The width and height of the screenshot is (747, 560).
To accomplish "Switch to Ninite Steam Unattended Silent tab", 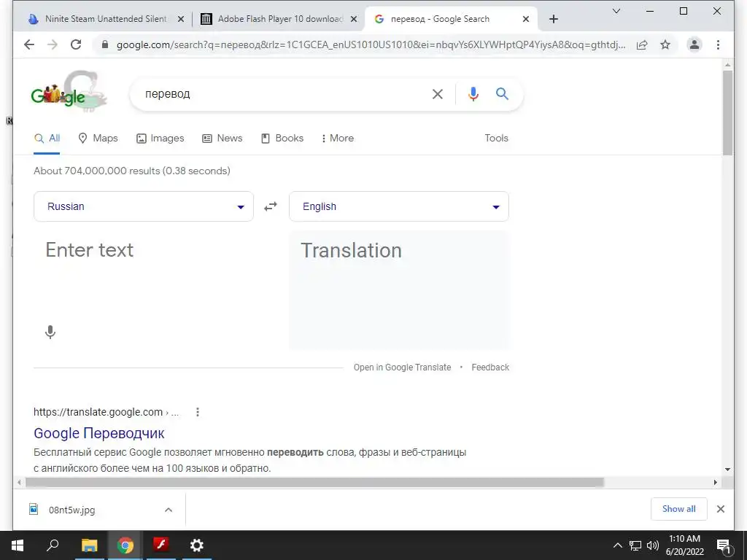I will pyautogui.click(x=105, y=19).
